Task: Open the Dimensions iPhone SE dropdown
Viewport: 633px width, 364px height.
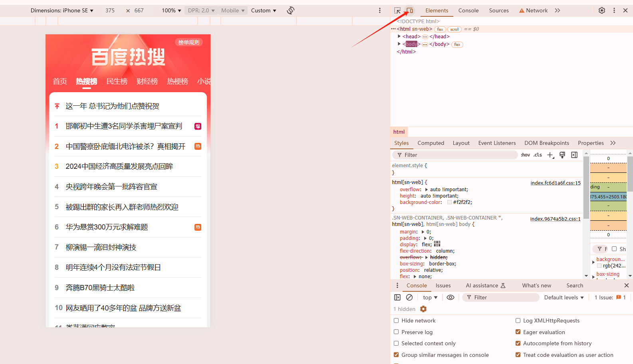Action: tap(62, 10)
